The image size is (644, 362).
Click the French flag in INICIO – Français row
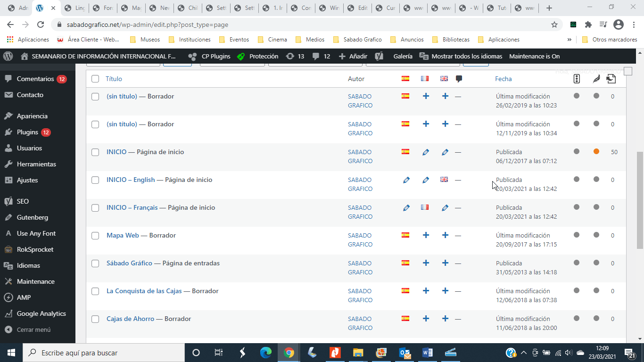pyautogui.click(x=425, y=207)
